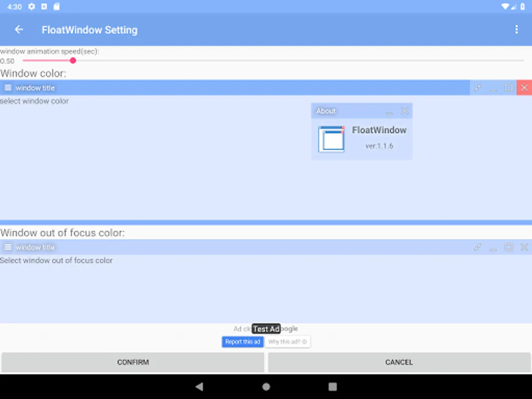Image resolution: width=532 pixels, height=399 pixels.
Task: Click the Test Ad label
Action: 266,329
